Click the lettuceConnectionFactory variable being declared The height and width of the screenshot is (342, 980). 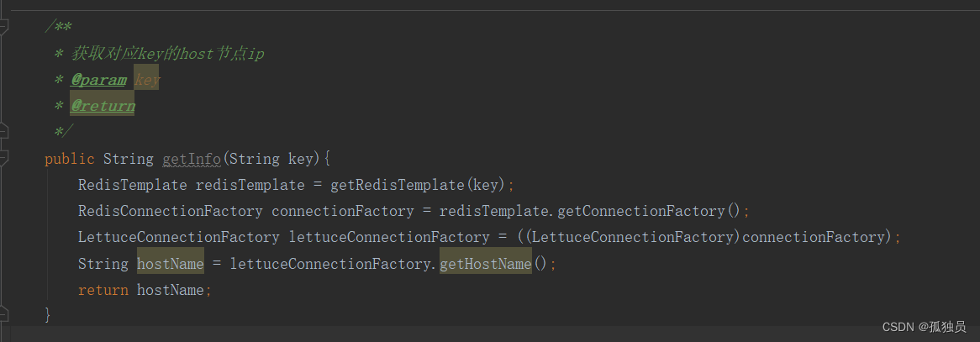click(389, 238)
